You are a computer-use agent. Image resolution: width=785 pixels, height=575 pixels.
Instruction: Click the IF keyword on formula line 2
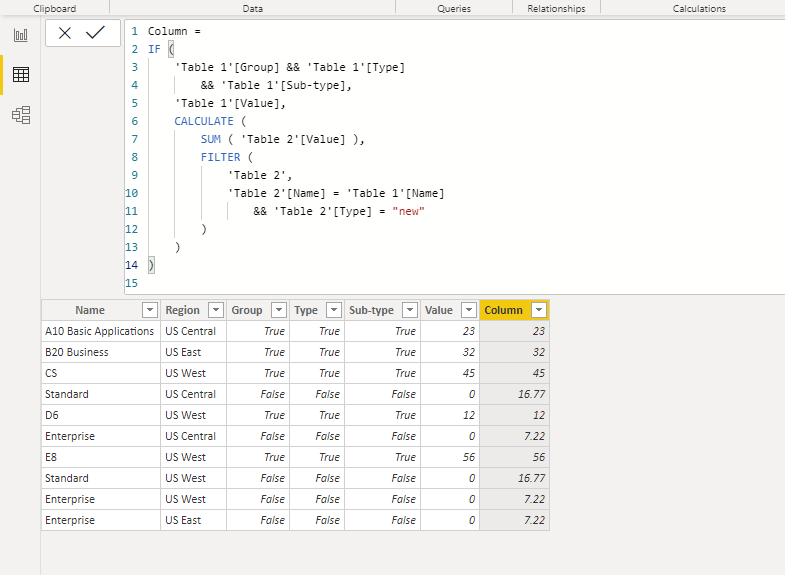coord(154,49)
